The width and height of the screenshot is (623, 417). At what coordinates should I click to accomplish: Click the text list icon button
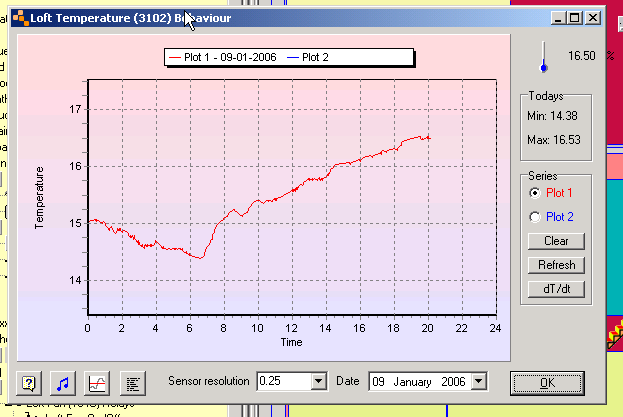click(131, 382)
